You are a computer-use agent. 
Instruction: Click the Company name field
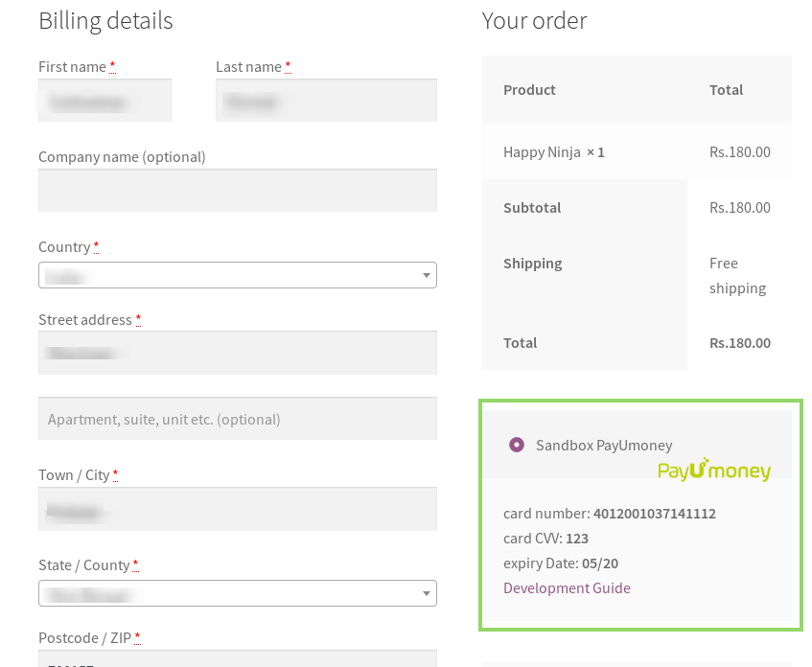point(237,190)
